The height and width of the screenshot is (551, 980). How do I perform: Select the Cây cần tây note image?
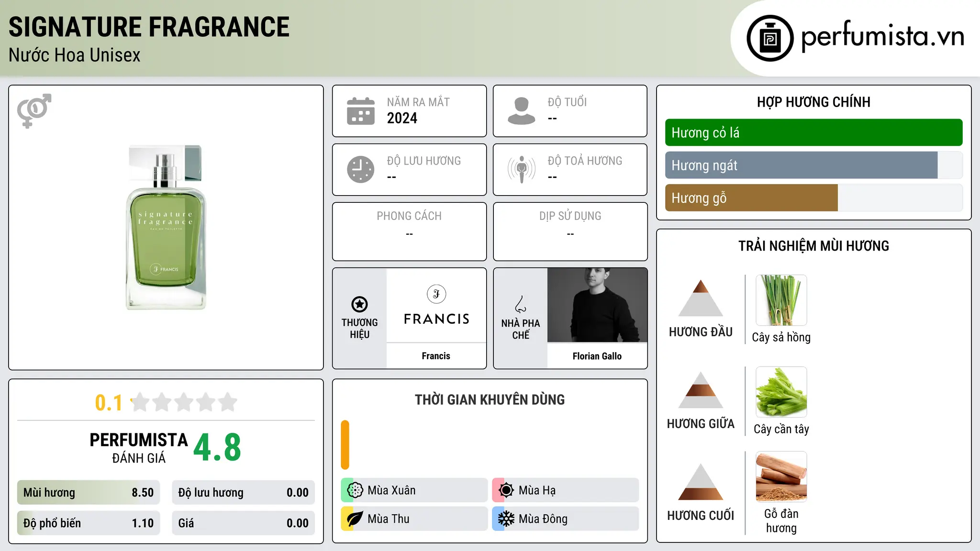point(781,392)
